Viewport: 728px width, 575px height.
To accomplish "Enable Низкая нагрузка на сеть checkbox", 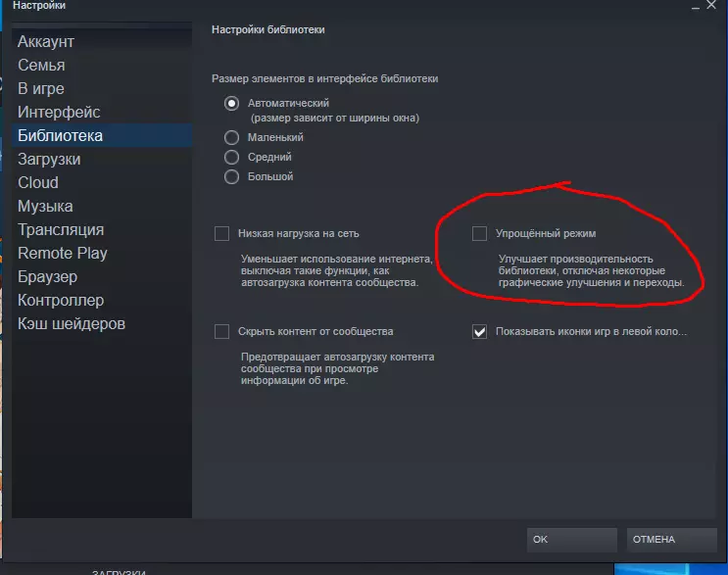I will (x=222, y=233).
